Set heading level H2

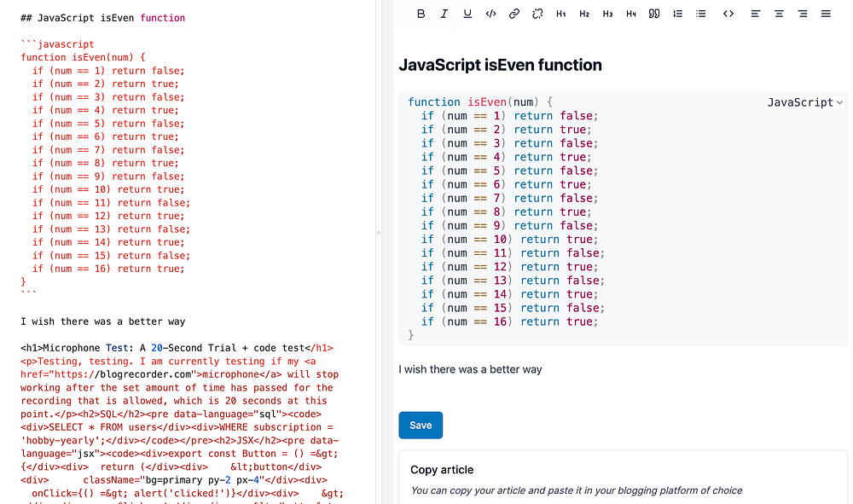[584, 14]
